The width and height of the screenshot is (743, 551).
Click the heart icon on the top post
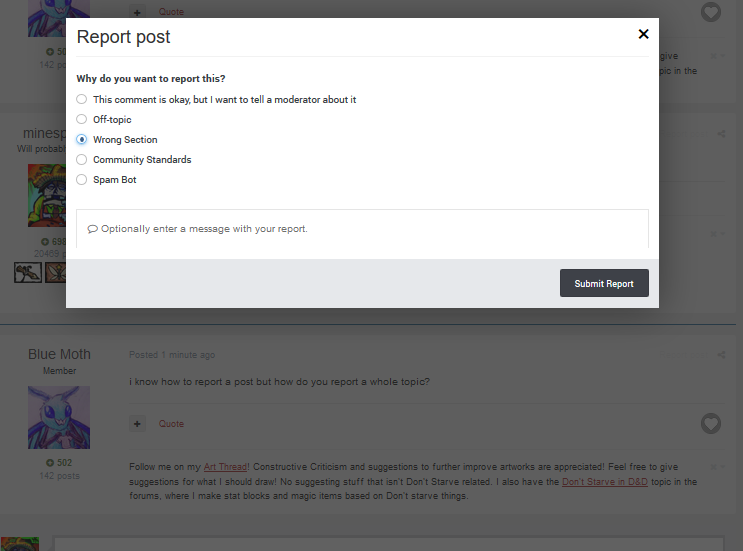[x=710, y=12]
